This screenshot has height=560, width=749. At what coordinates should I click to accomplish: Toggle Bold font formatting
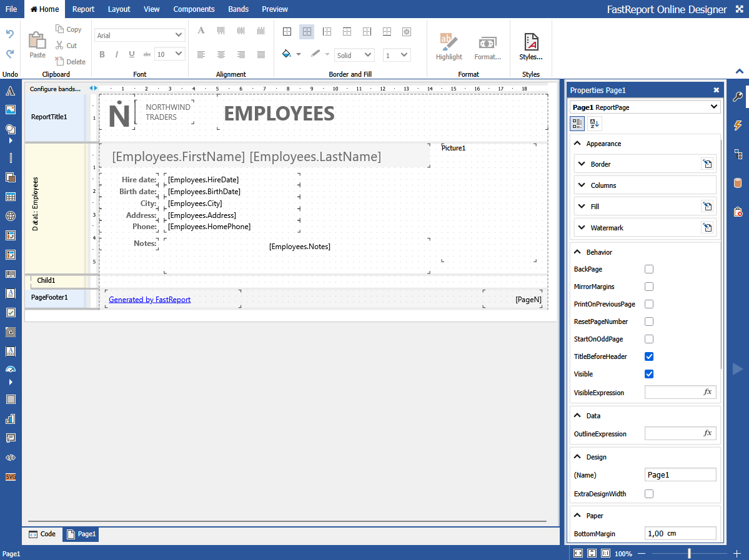102,54
